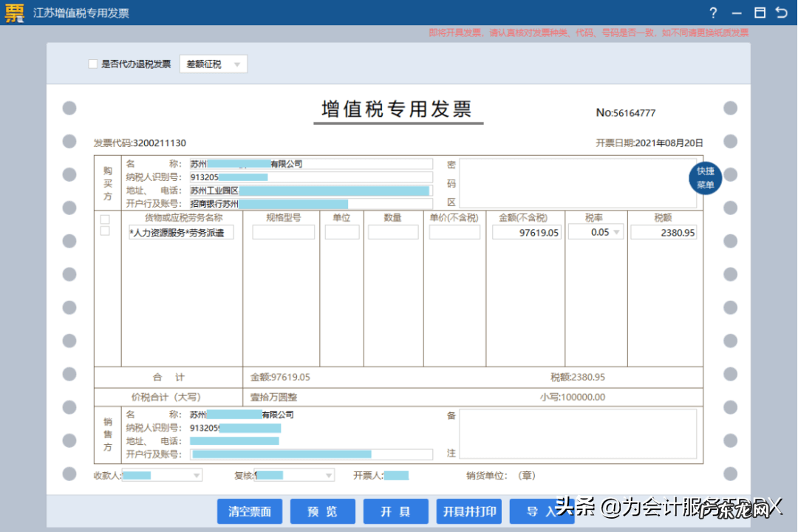Click the window layout icon in title bar
The image size is (798, 532).
[759, 13]
